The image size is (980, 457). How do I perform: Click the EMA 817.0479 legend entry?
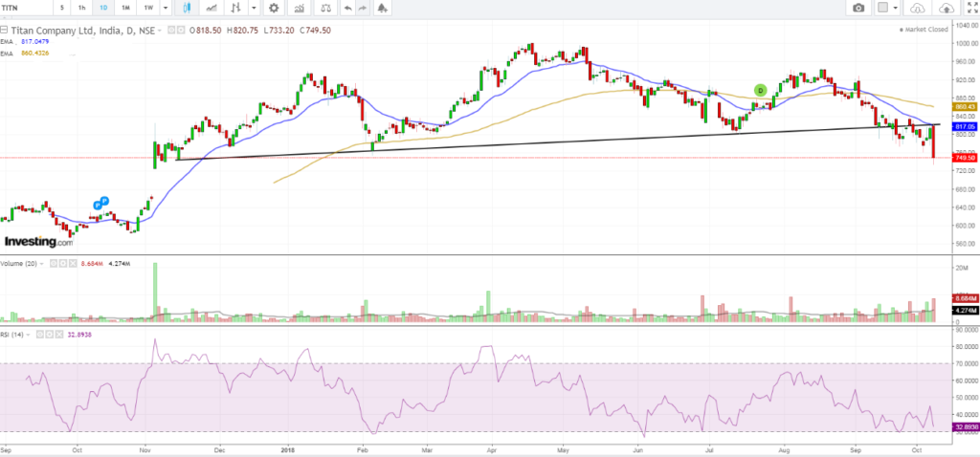pos(24,41)
